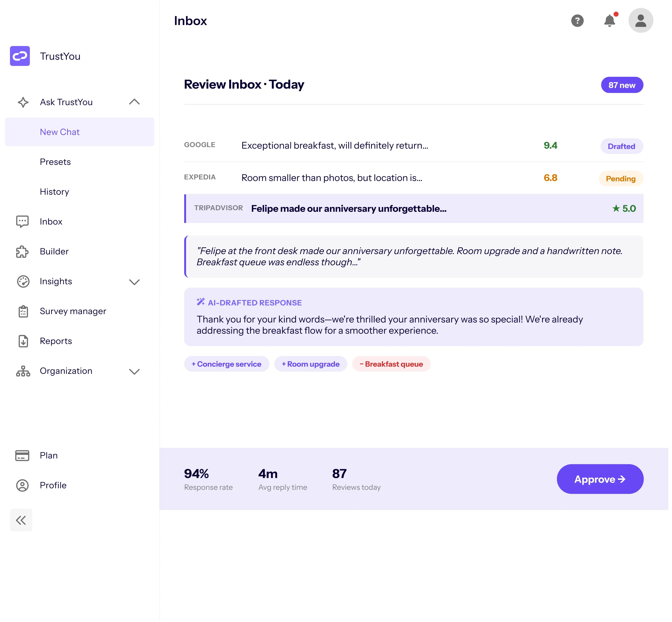Click the Insights gauge icon
This screenshot has height=622, width=672.
[x=23, y=281]
